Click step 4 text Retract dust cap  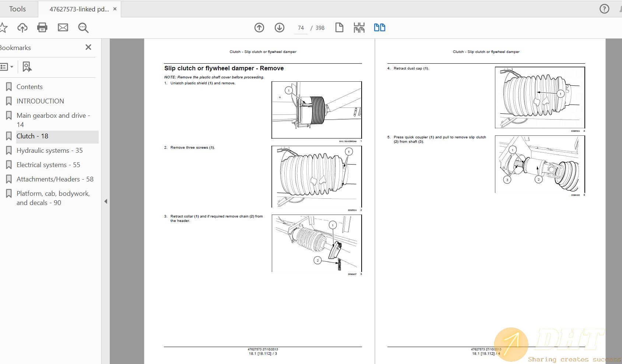[411, 68]
